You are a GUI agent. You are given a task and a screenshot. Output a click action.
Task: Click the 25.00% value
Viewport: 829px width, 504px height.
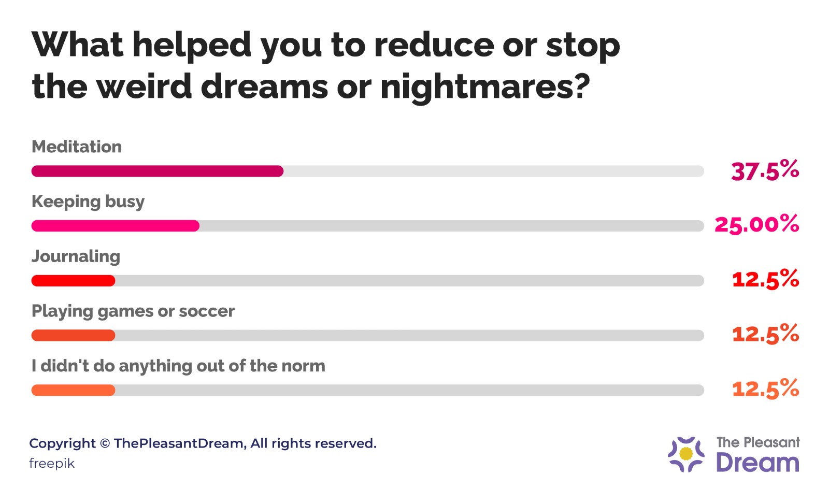pos(756,225)
